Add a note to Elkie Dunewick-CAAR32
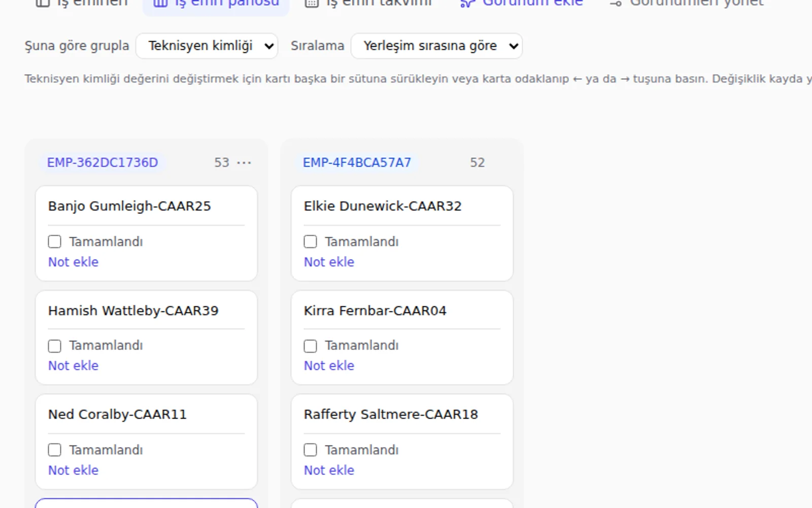Viewport: 812px width, 508px height. coord(329,262)
